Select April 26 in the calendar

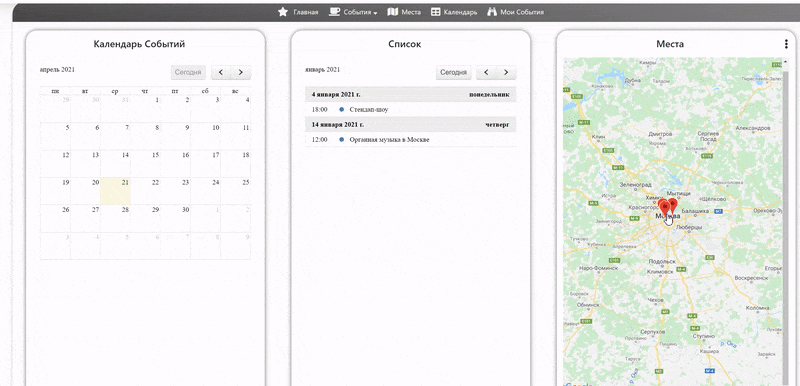55,219
